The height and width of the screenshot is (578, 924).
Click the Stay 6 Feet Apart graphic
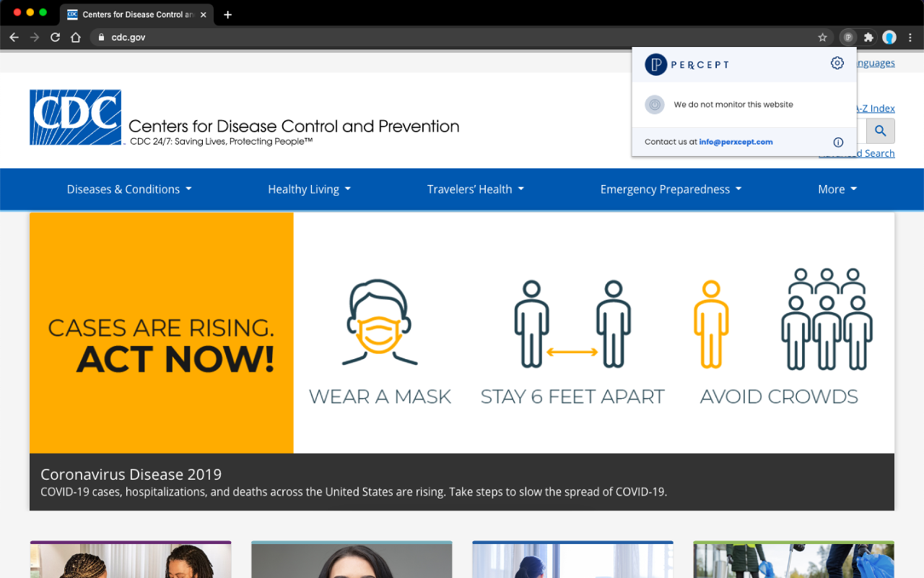572,342
